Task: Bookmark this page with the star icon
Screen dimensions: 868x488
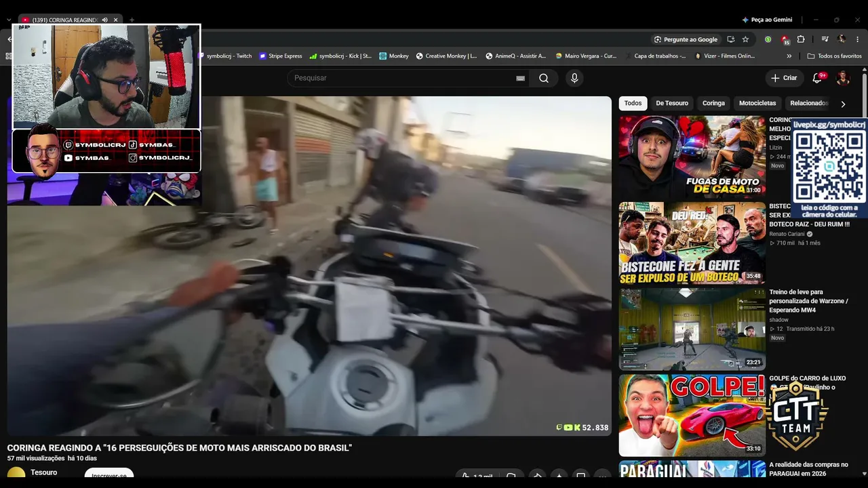Action: pos(745,39)
